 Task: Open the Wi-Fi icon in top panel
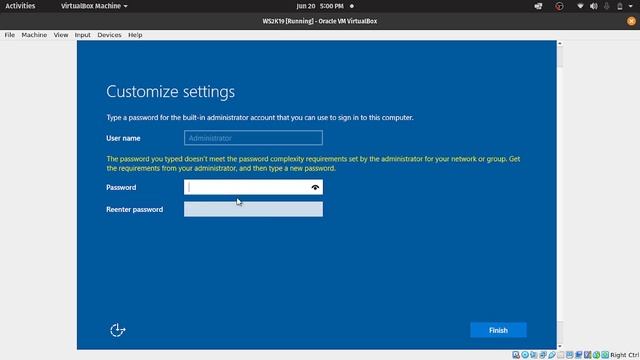[580, 6]
